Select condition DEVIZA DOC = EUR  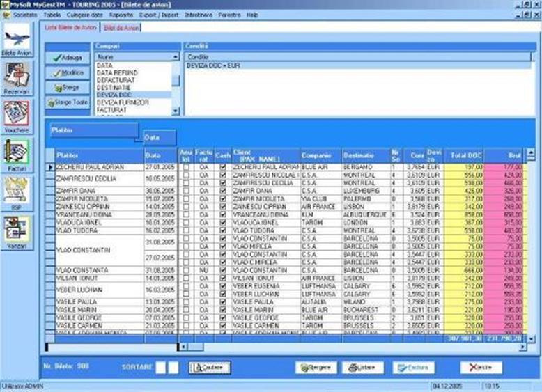click(x=358, y=65)
